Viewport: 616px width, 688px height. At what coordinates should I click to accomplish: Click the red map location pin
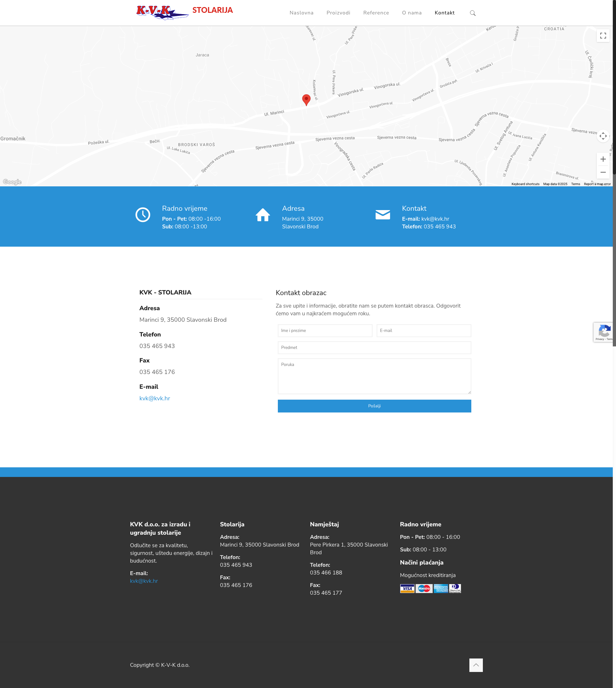306,99
